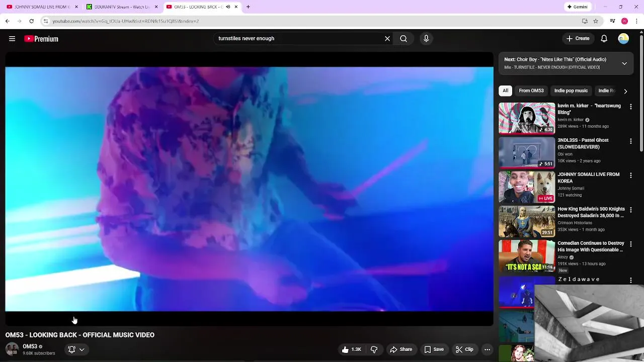
Task: Go to YouTube Premium home logo
Action: [41, 39]
